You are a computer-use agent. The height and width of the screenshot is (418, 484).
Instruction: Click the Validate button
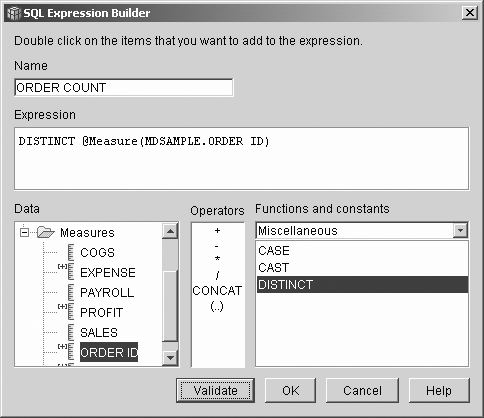point(215,390)
